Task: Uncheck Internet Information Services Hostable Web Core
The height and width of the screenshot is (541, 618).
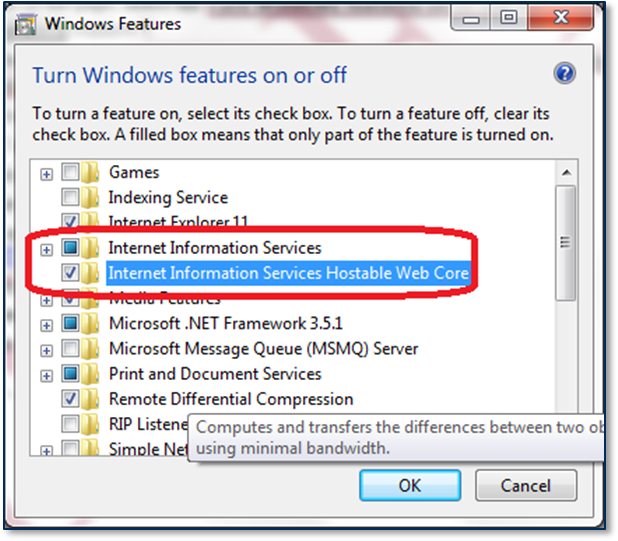Action: (71, 272)
